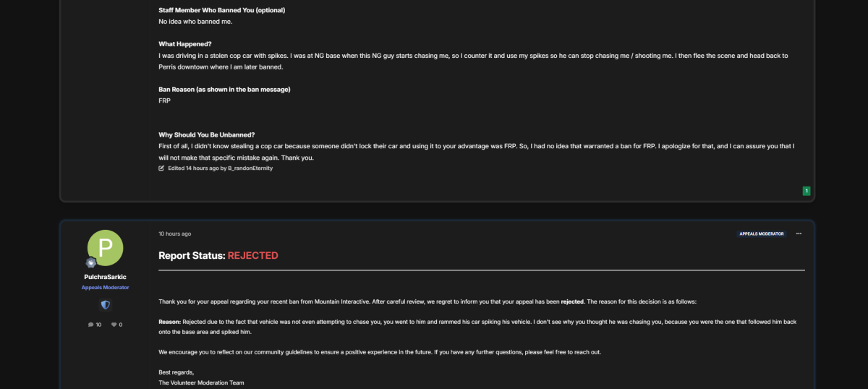Click the heart reputation icon
Screen dimensions: 868x389
[x=114, y=325]
